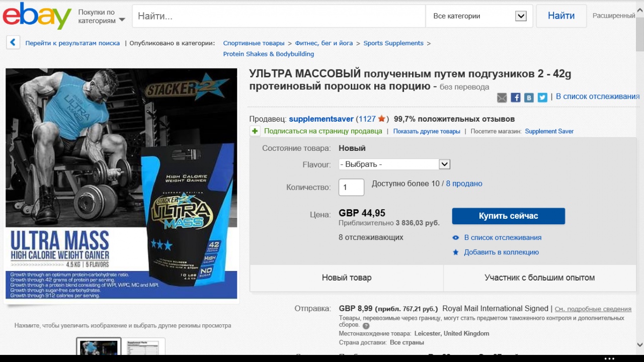
Task: Share listing on VK icon
Action: [x=529, y=98]
